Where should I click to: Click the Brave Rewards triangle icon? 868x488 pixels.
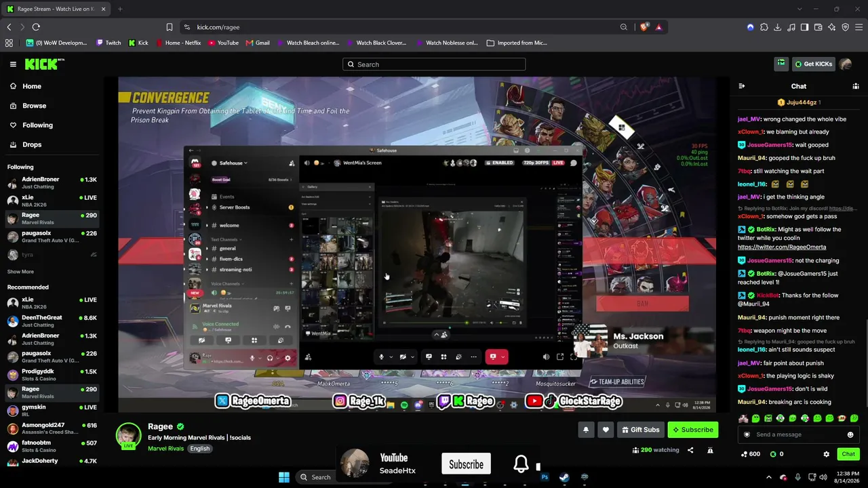tap(658, 27)
